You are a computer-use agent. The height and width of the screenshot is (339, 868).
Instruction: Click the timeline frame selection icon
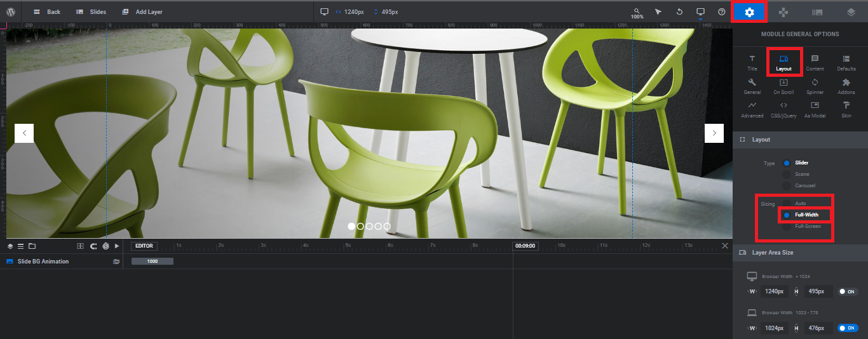[80, 246]
